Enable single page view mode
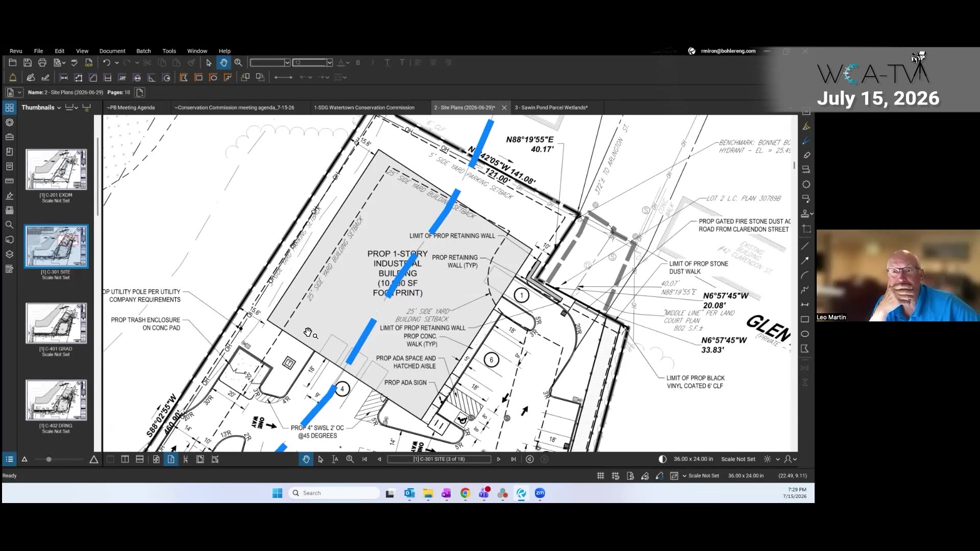The height and width of the screenshot is (551, 980). [170, 460]
